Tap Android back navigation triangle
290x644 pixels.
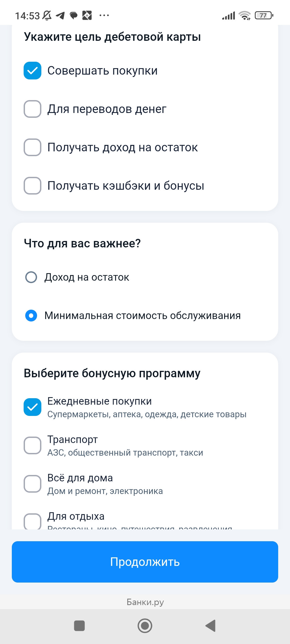click(x=211, y=626)
